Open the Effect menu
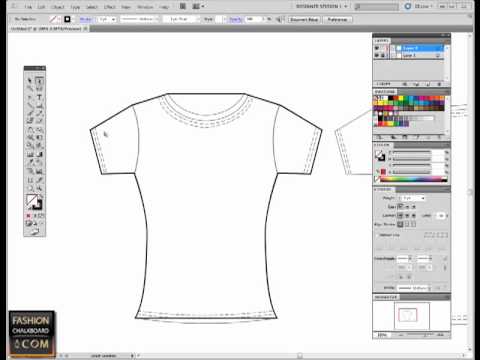The image size is (480, 360). [109, 7]
